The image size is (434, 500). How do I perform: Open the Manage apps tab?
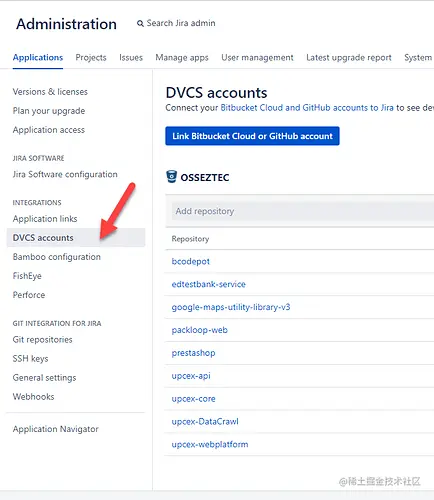click(x=182, y=57)
